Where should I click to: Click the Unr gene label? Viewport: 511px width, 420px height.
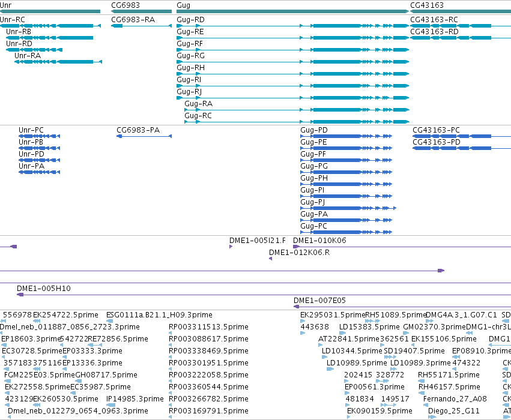point(5,5)
